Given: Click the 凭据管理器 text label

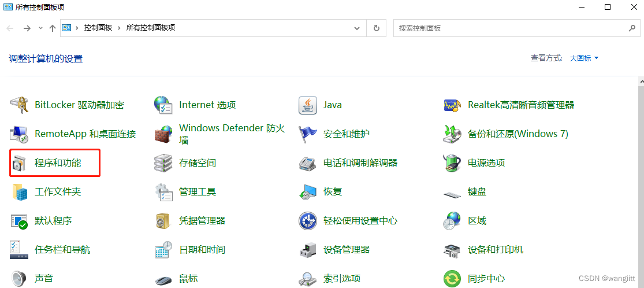Looking at the screenshot, I should [202, 221].
